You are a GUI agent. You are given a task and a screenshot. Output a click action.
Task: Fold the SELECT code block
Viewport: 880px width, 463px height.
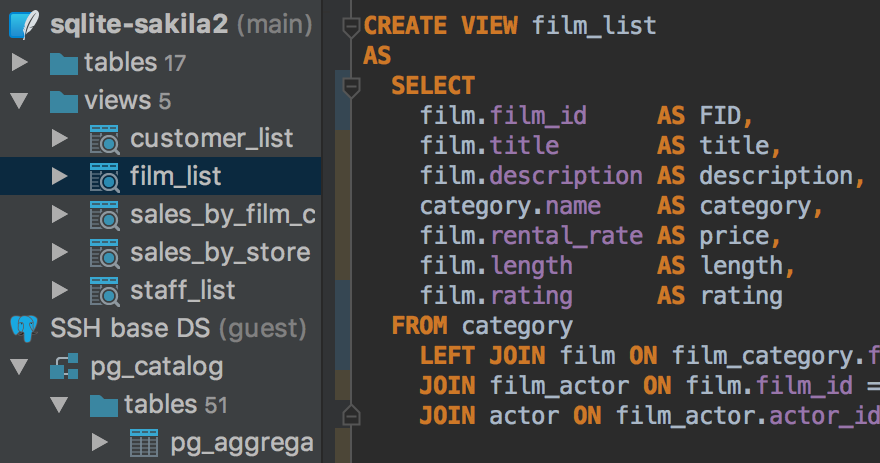click(351, 88)
